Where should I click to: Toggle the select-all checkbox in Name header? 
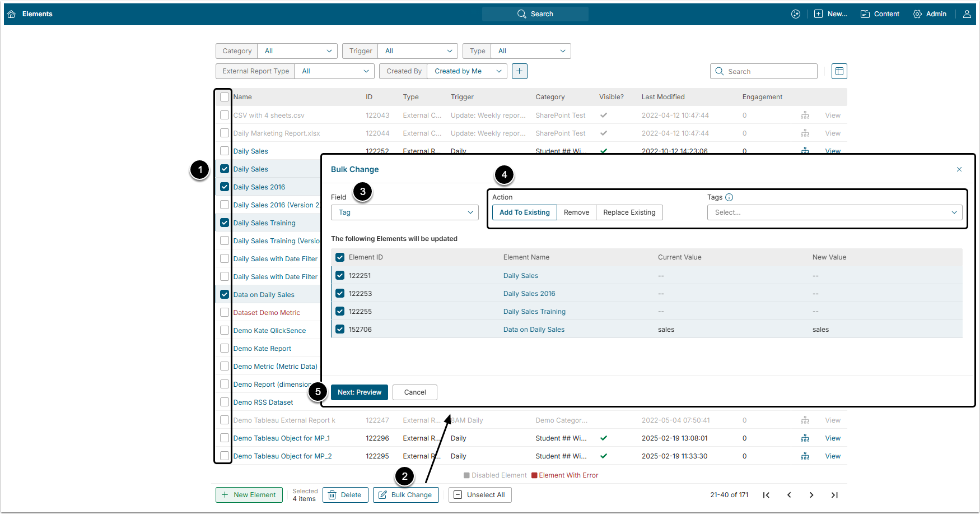(x=225, y=97)
